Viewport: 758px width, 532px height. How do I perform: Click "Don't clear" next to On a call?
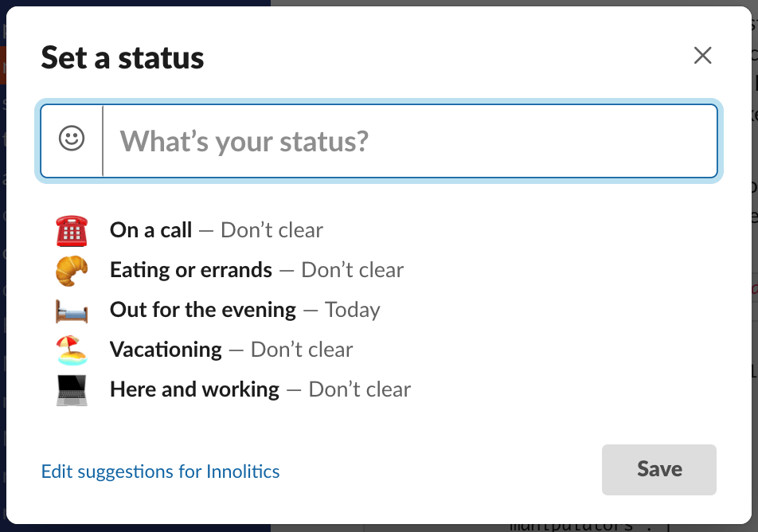[272, 231]
